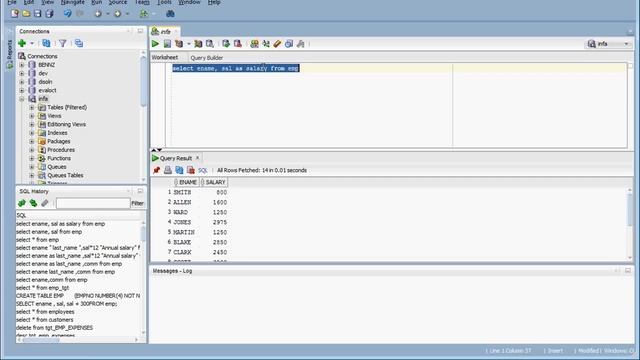The image size is (640, 360).
Task: Click the binoculars Find DB Object icon
Action: (170, 14)
